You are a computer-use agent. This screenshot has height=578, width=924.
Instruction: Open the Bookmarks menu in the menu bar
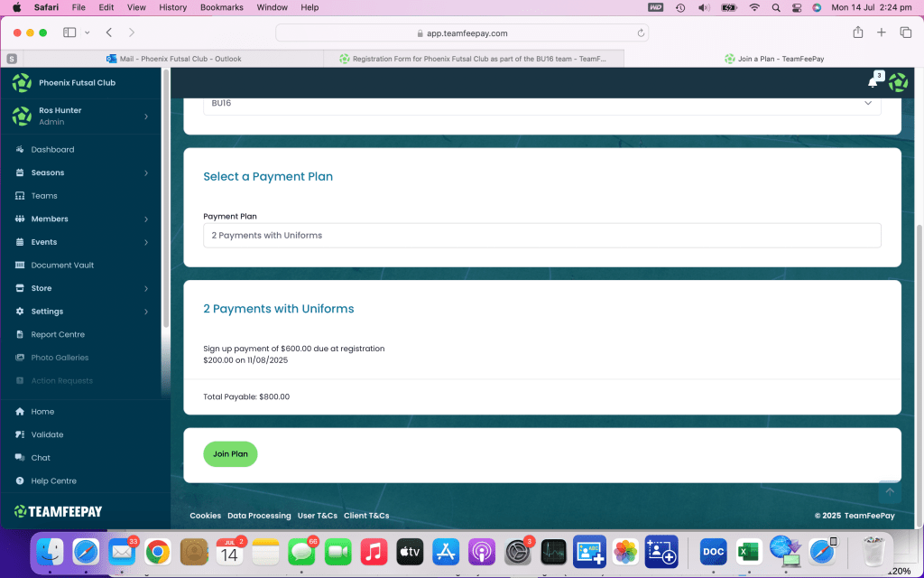pos(222,7)
